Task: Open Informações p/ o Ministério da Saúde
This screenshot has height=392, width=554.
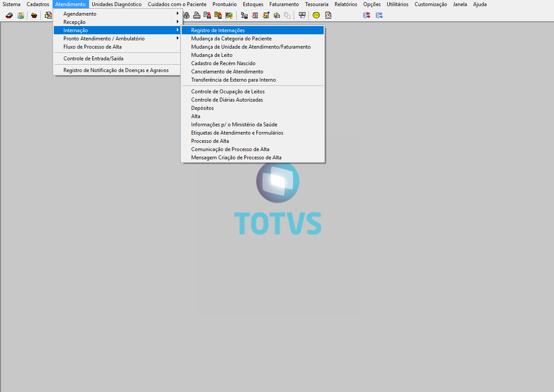Action: click(252, 125)
